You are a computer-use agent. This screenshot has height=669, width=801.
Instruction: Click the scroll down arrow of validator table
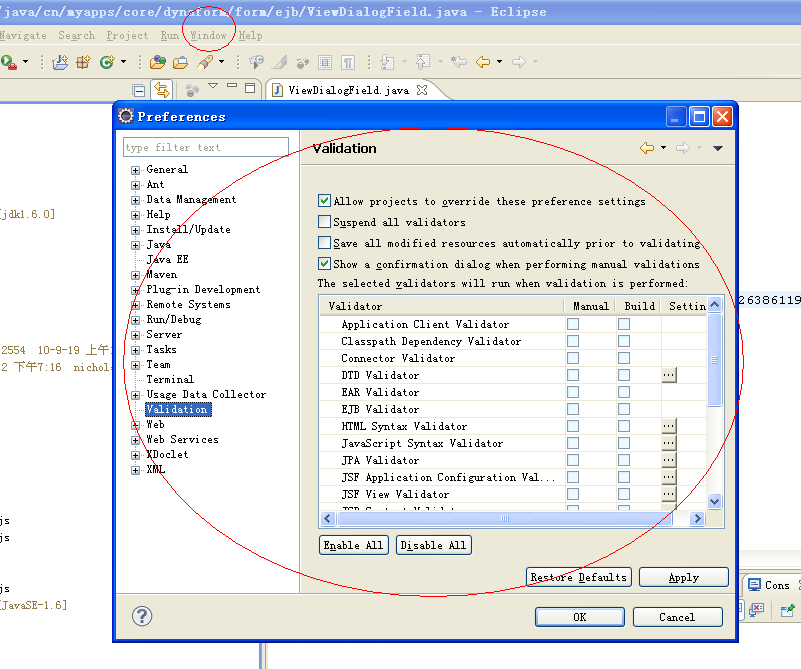714,501
